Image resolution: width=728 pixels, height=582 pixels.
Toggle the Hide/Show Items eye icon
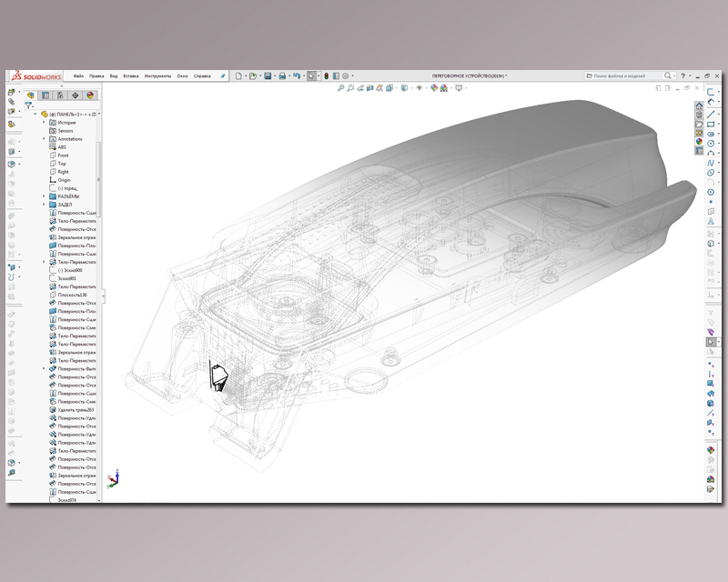point(419,88)
